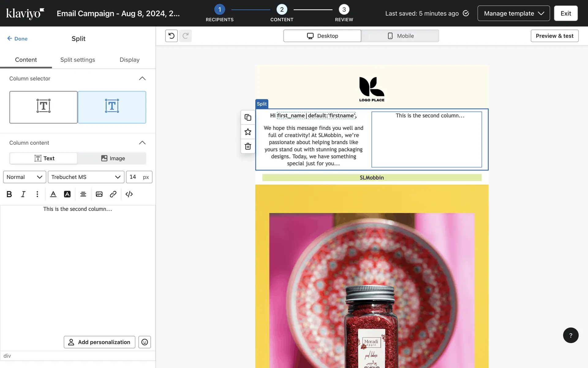The image size is (588, 368).
Task: Click the font size input field
Action: pyautogui.click(x=134, y=177)
